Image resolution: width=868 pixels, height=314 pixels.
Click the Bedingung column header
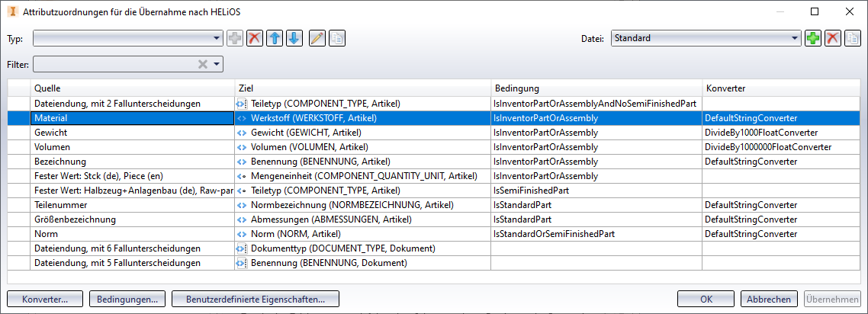(596, 88)
